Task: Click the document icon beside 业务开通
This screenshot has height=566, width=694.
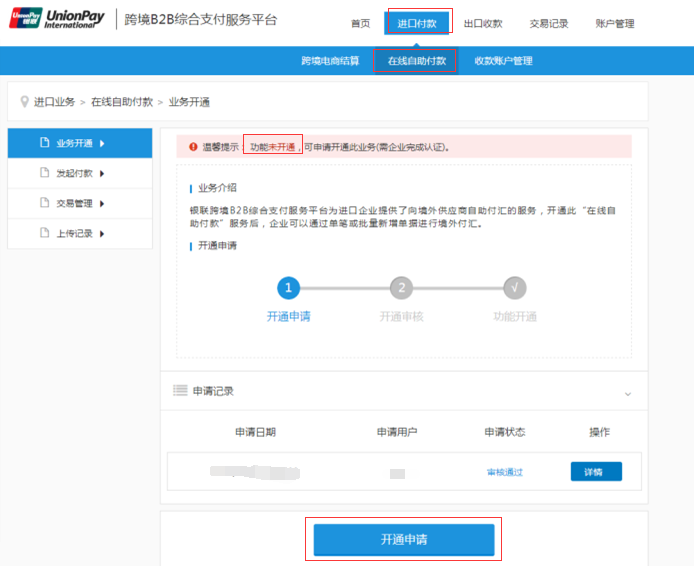Action: point(44,143)
